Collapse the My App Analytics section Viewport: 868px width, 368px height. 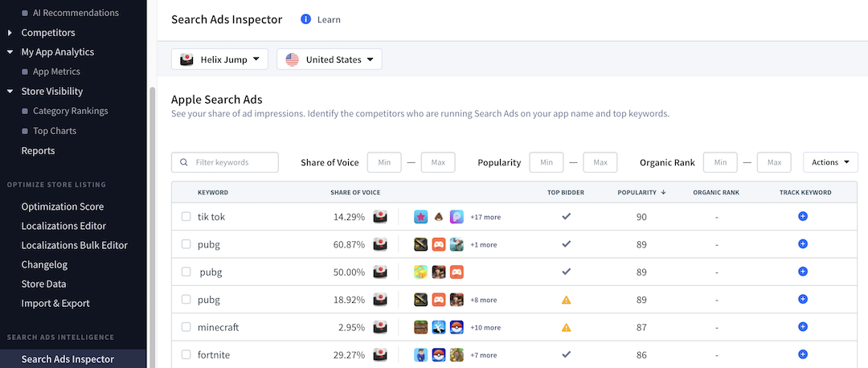tap(10, 52)
